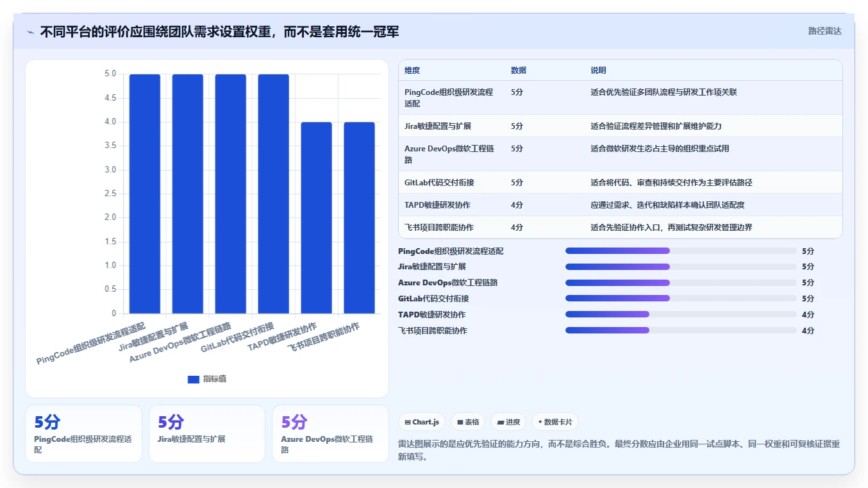Screen dimensions: 868x488
Task: Click the 飞书项目跨职能协作 bar in the chart
Action: [x=360, y=218]
